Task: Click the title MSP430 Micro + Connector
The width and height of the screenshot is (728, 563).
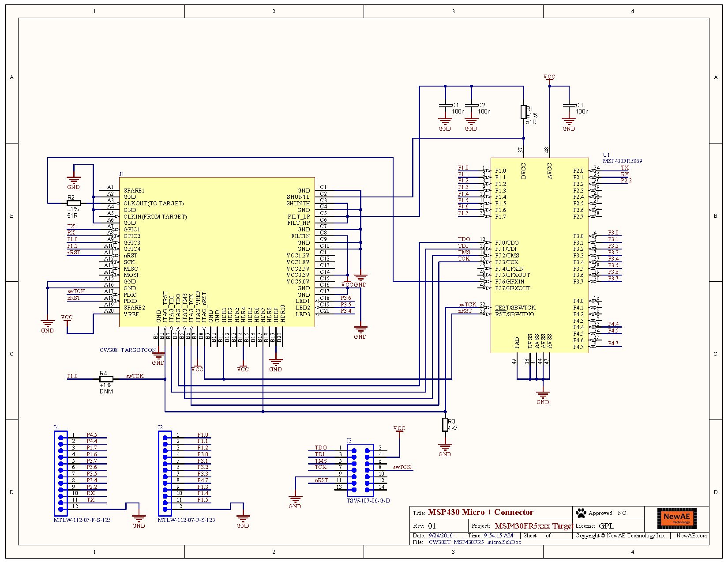Action: tap(480, 512)
